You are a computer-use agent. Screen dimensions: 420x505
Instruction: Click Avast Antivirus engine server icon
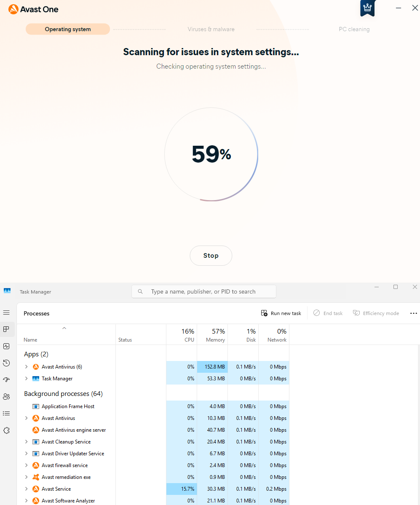pos(36,430)
